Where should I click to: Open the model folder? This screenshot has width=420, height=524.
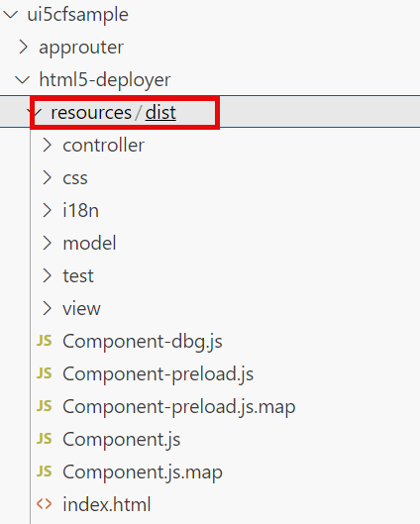click(x=89, y=243)
